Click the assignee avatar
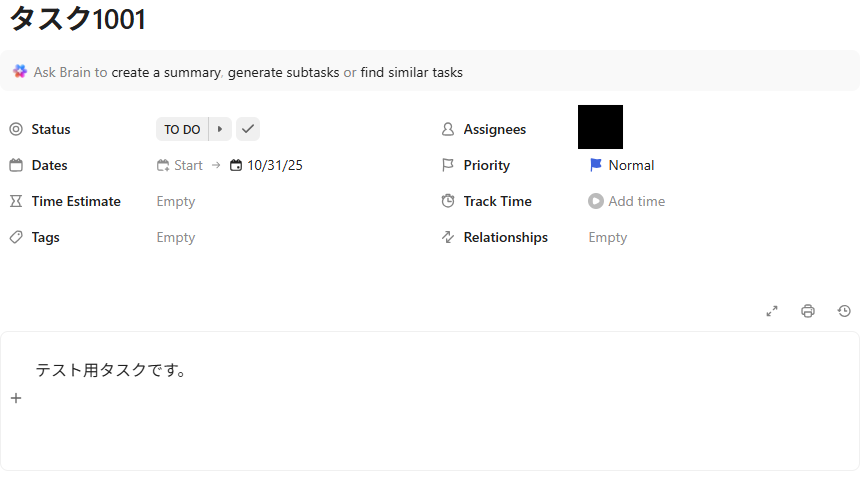Viewport: 868px width, 478px height. pos(600,127)
